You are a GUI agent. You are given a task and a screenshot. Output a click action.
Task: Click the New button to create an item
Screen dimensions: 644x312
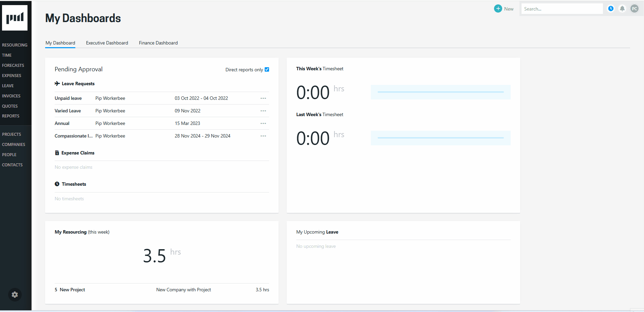[504, 8]
